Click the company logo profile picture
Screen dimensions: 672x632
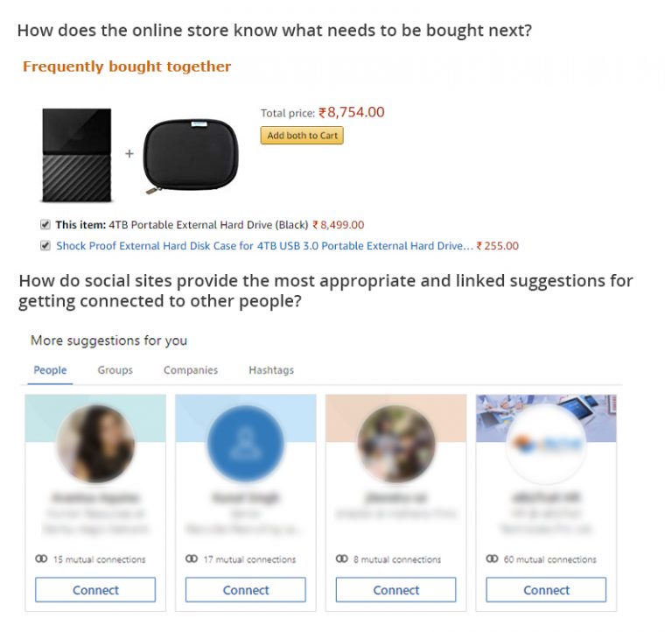tap(546, 444)
